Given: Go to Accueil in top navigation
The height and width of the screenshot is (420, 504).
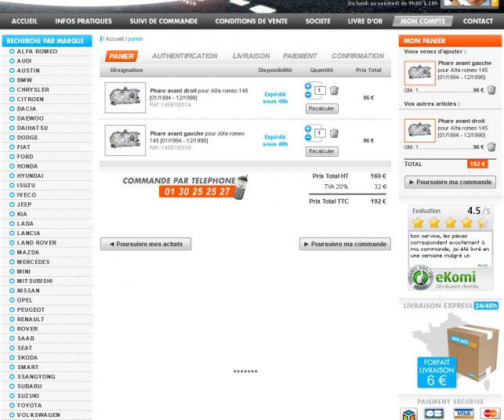Looking at the screenshot, I should tap(24, 21).
